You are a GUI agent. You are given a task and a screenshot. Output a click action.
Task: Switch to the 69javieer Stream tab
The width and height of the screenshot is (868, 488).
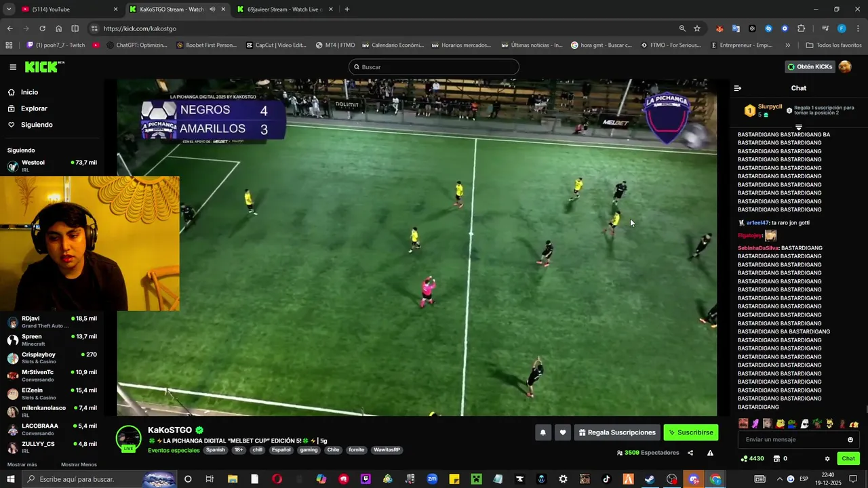[285, 9]
